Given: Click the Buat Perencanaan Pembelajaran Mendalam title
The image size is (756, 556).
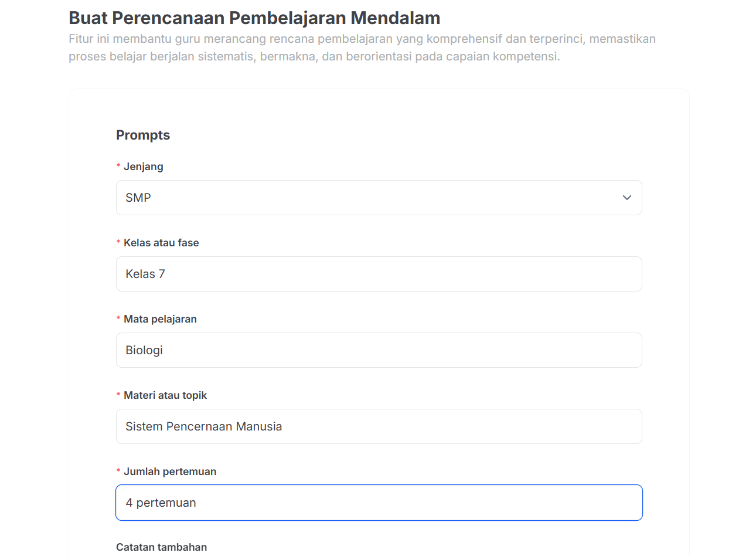Looking at the screenshot, I should [254, 18].
